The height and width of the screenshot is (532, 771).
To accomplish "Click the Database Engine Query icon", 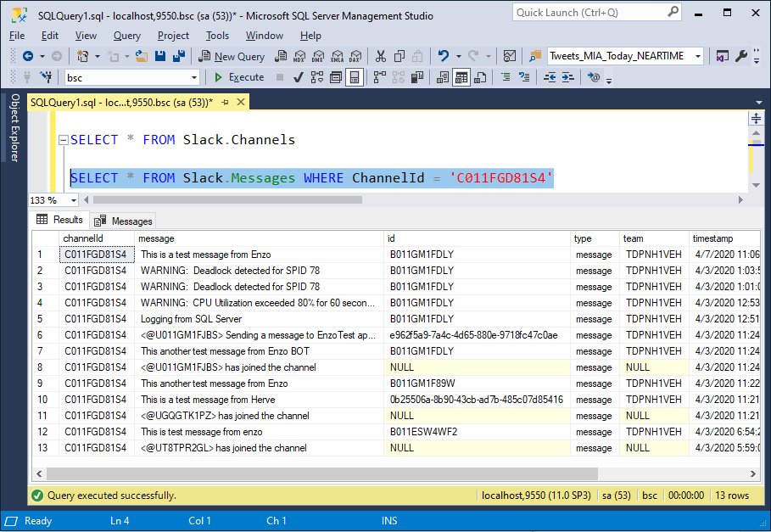I will click(281, 56).
